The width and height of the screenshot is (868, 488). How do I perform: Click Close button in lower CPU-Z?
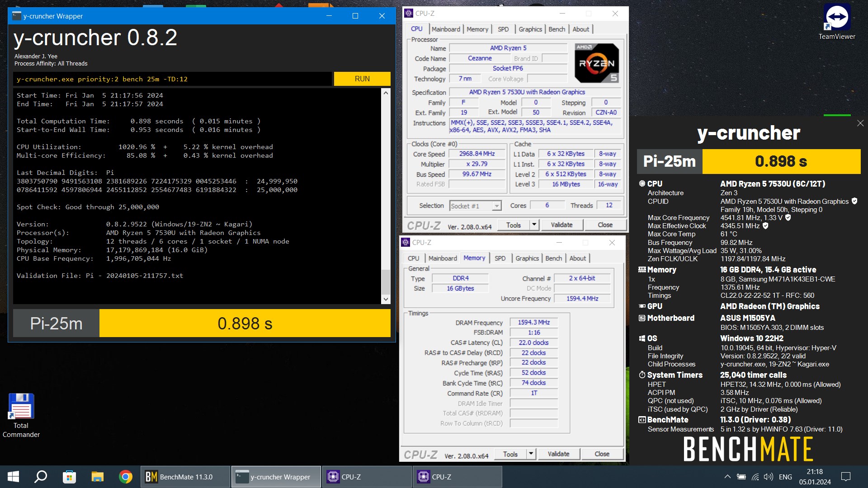tap(602, 454)
